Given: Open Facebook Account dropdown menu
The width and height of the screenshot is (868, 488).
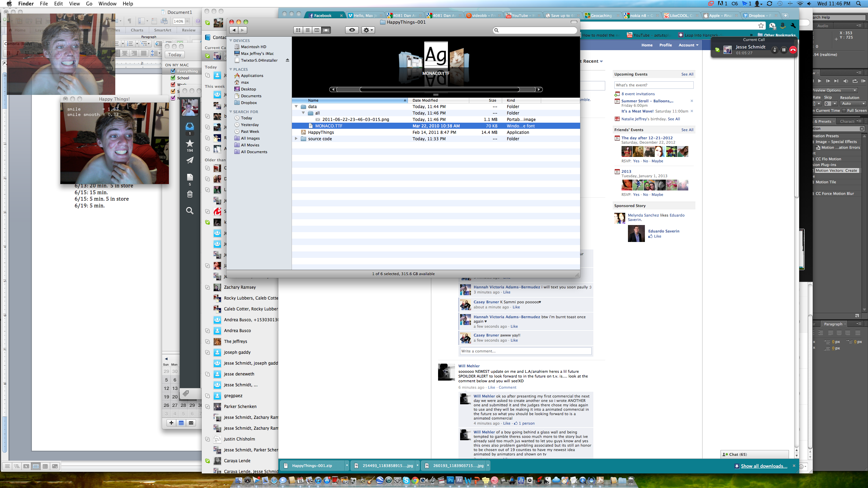Looking at the screenshot, I should (x=688, y=45).
